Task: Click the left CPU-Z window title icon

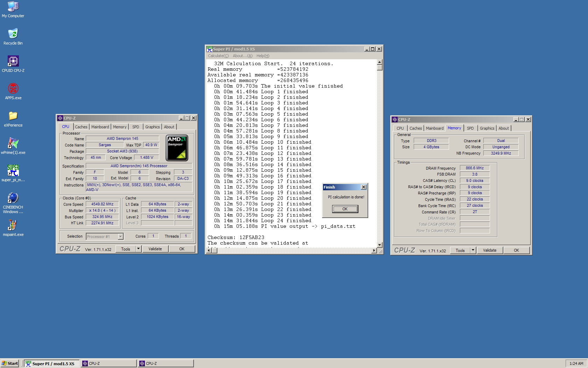Action: pyautogui.click(x=60, y=118)
